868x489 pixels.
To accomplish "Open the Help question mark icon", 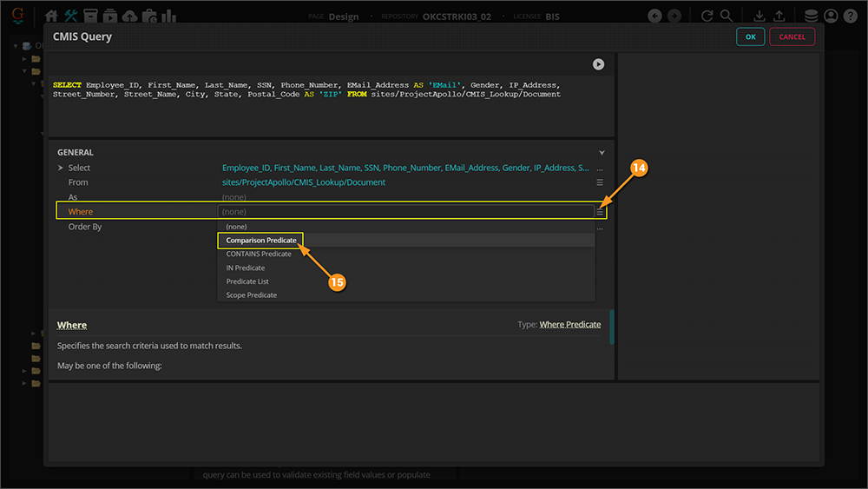I will (x=851, y=16).
